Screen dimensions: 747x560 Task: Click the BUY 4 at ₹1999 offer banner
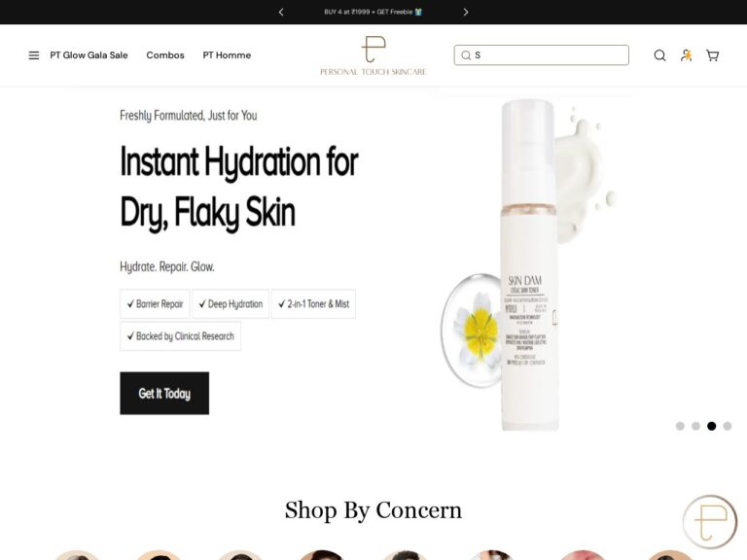(373, 12)
